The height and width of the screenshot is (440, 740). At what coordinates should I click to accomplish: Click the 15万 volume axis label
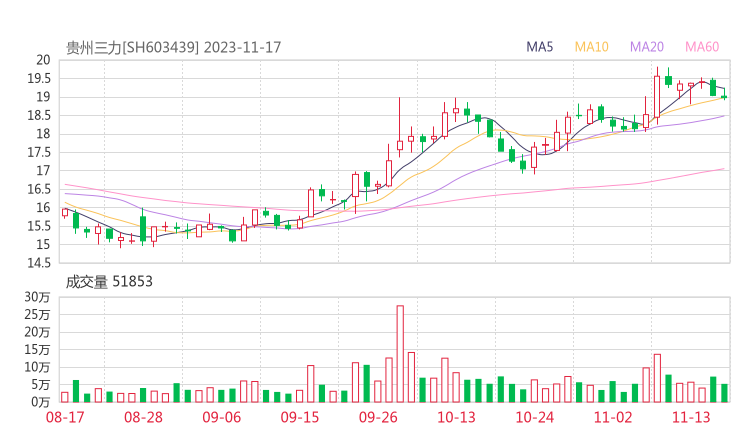point(37,349)
